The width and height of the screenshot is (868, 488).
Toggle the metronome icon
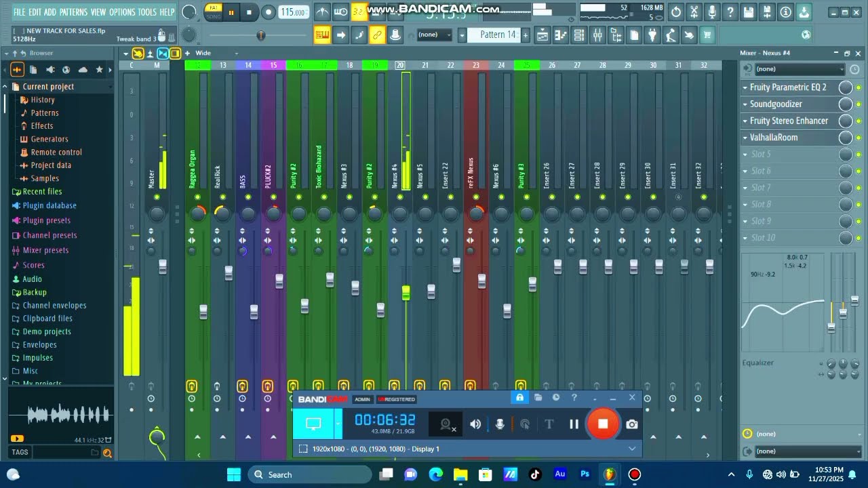(x=323, y=12)
